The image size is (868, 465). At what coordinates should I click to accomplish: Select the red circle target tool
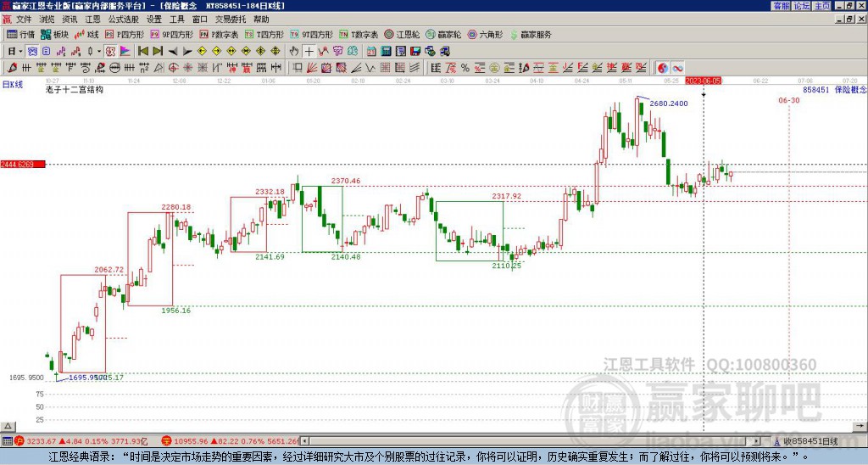[x=173, y=68]
